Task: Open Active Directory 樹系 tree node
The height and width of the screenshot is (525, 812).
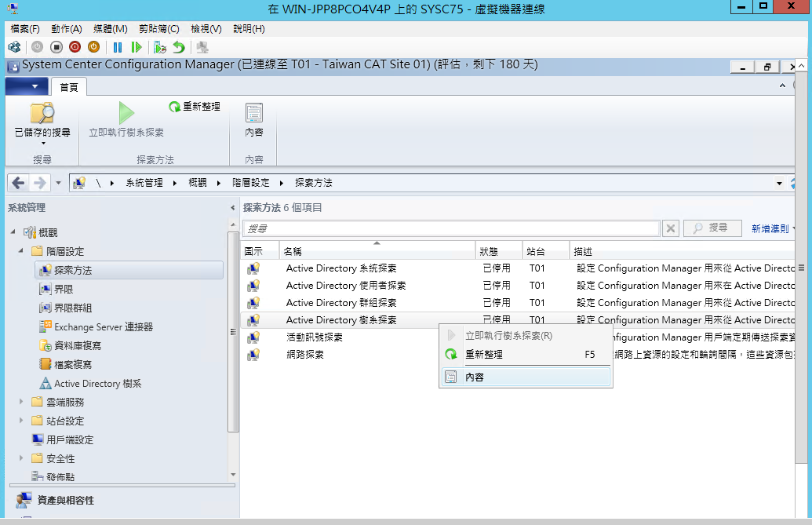Action: click(91, 383)
